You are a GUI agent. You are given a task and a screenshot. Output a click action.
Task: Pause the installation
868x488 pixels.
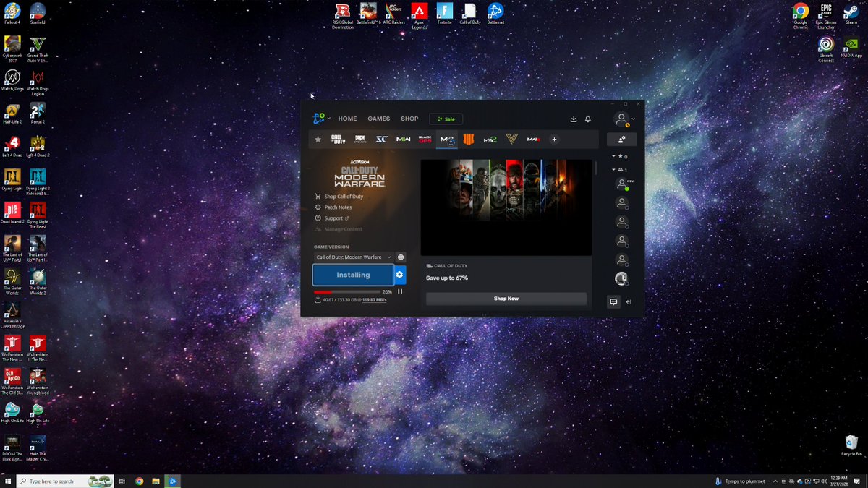(400, 291)
